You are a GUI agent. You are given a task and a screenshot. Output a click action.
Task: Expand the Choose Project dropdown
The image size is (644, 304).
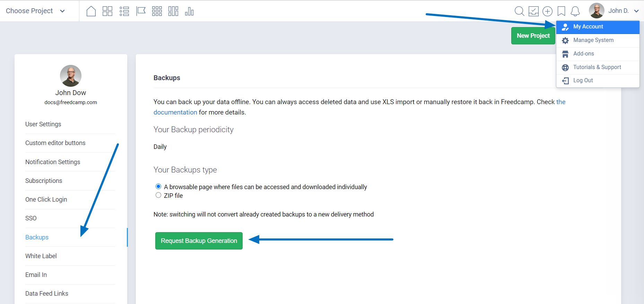click(35, 11)
